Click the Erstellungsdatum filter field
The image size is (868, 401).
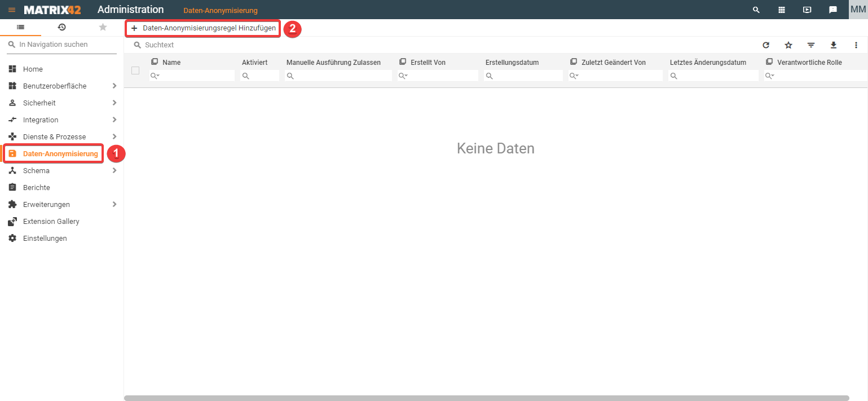(523, 76)
